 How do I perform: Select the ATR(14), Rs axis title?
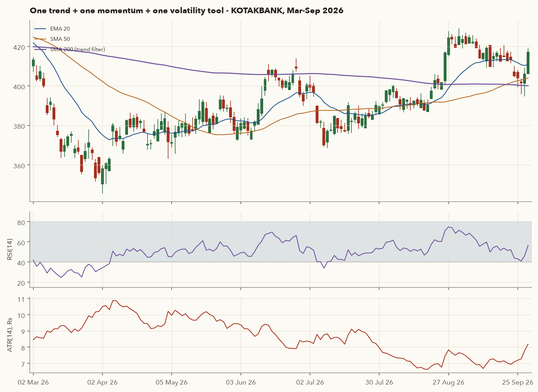point(10,335)
